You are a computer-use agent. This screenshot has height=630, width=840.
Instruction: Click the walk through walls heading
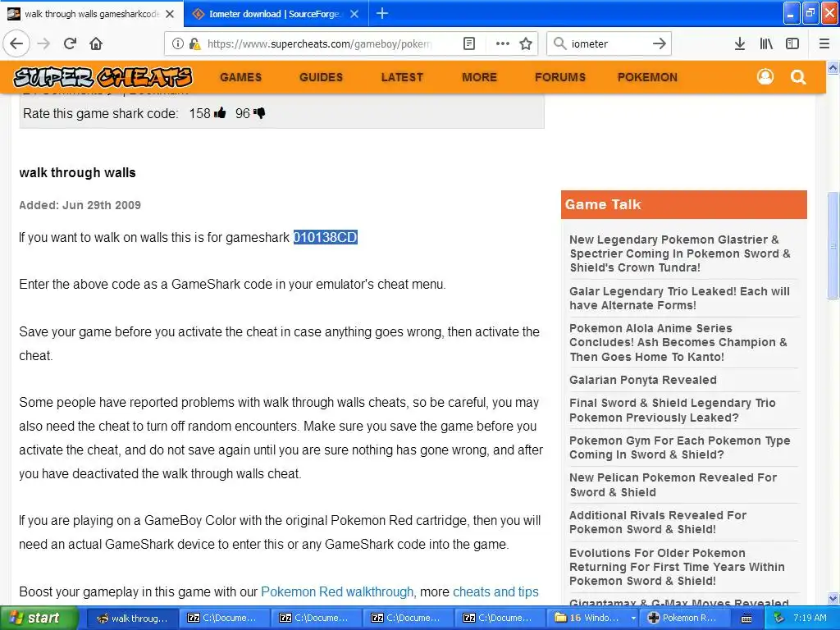(77, 172)
